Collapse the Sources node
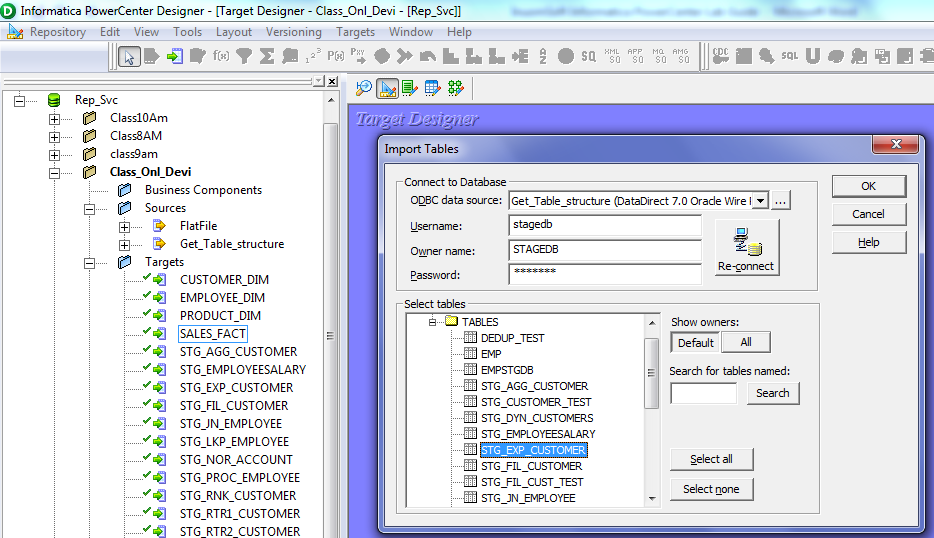 coord(89,209)
